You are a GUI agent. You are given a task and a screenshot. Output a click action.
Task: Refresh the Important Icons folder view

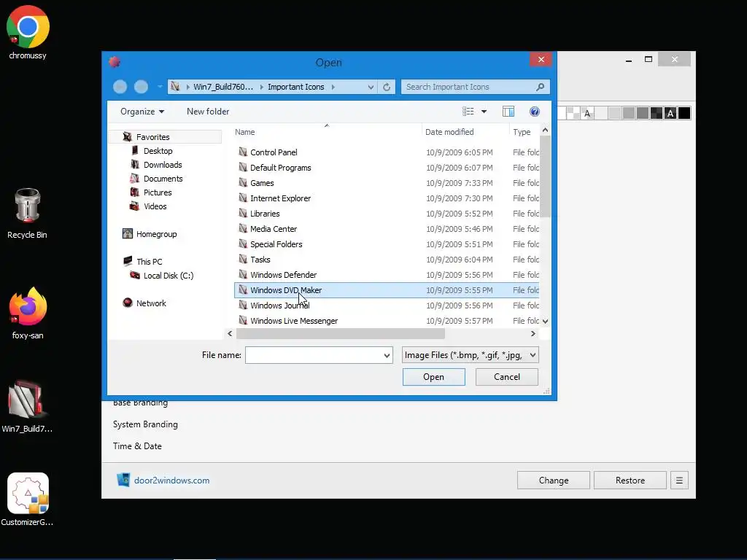tap(387, 87)
